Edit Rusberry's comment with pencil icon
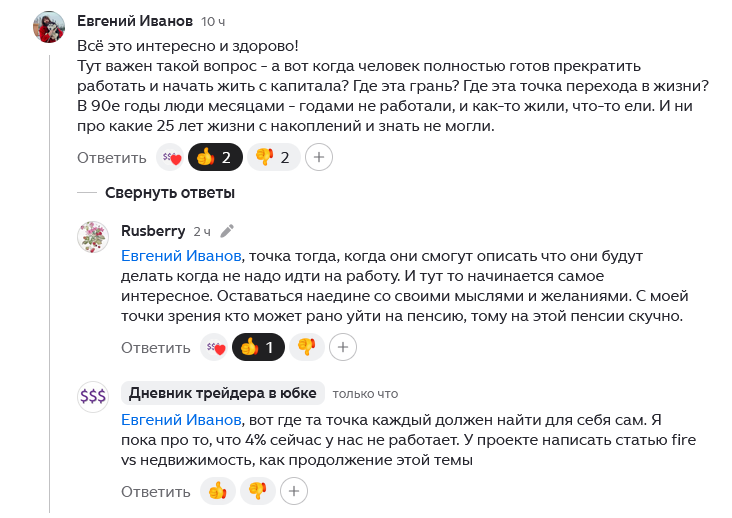 [227, 231]
